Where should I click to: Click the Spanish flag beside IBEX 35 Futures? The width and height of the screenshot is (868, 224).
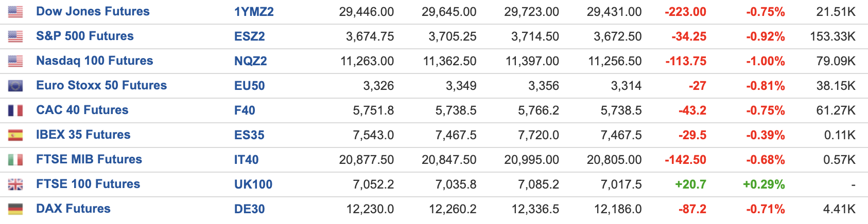pyautogui.click(x=15, y=135)
